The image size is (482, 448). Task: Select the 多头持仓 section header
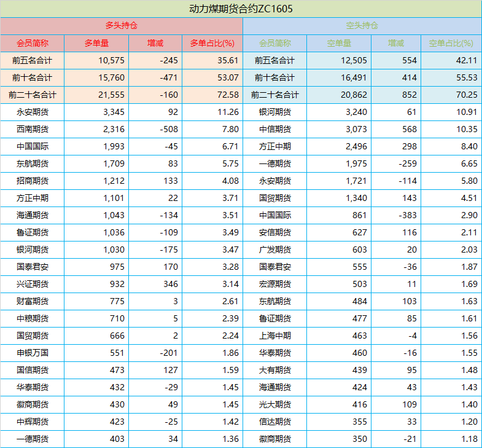point(122,26)
